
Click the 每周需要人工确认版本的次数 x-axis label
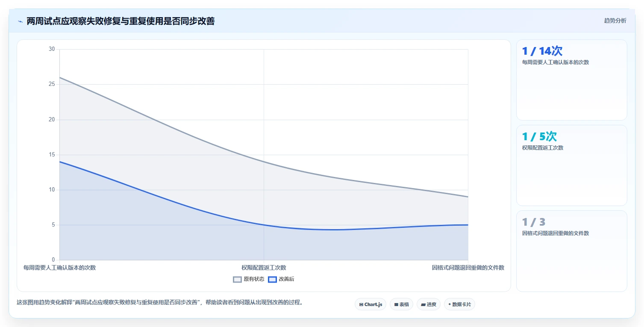[59, 268]
